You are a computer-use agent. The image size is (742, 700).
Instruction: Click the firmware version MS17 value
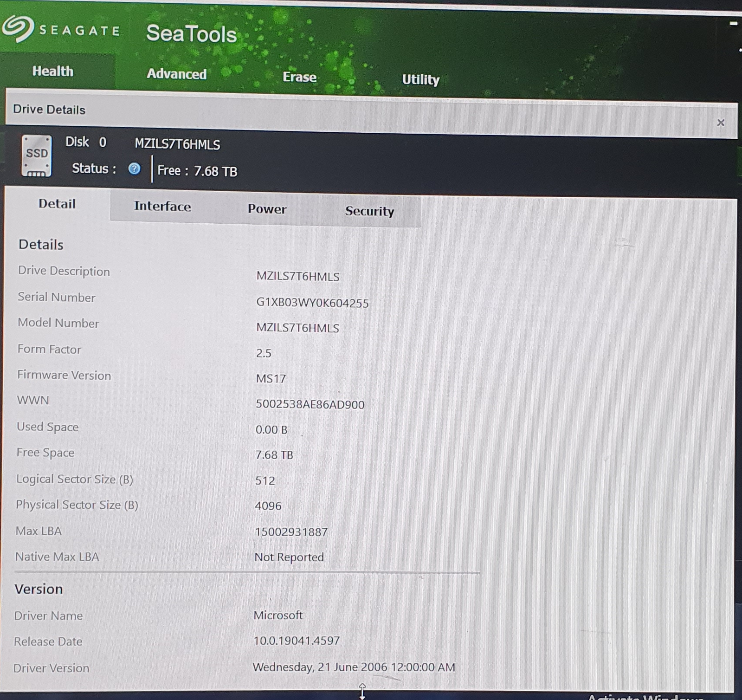271,379
